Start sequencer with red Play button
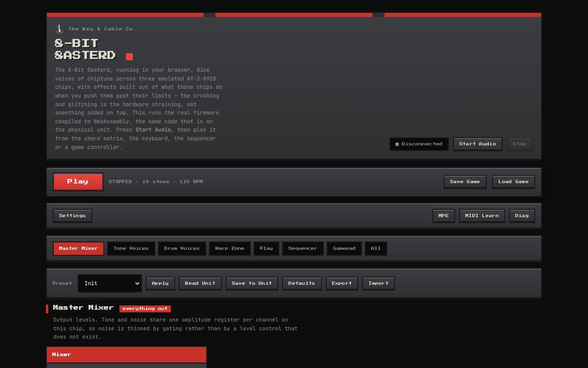Viewport: 588px width, 368px height. click(x=78, y=182)
